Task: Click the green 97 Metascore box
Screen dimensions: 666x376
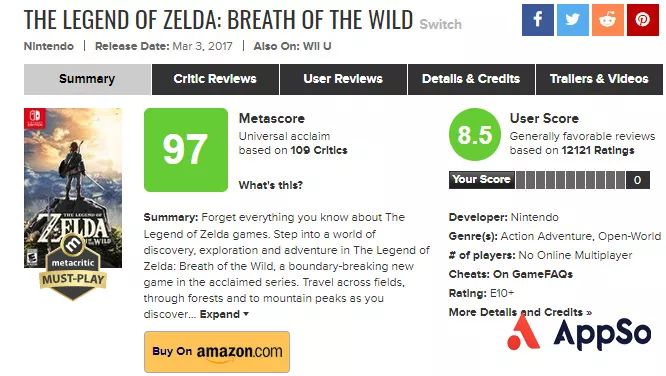Action: [x=186, y=150]
